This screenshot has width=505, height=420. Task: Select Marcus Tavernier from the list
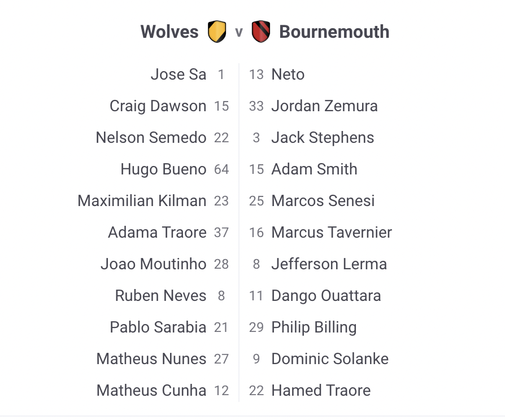332,233
